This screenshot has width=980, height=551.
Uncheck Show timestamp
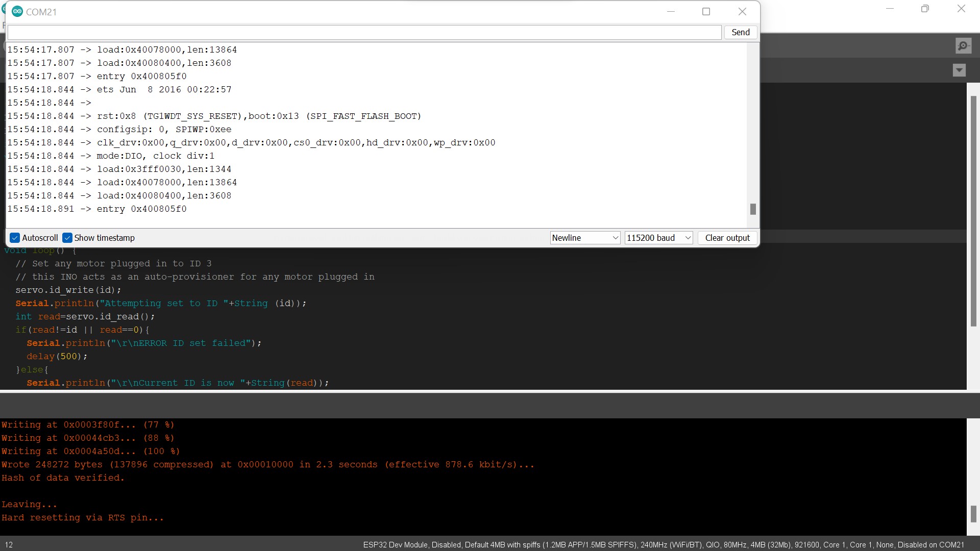coord(67,238)
